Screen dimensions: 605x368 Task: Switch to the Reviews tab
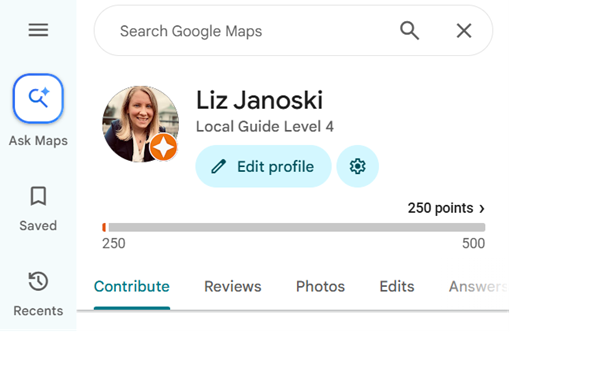(233, 287)
